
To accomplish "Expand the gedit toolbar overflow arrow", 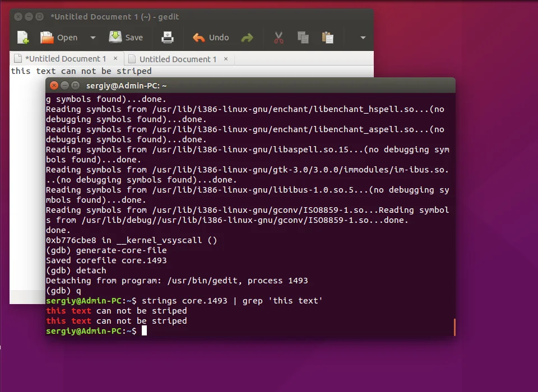I will pos(363,38).
